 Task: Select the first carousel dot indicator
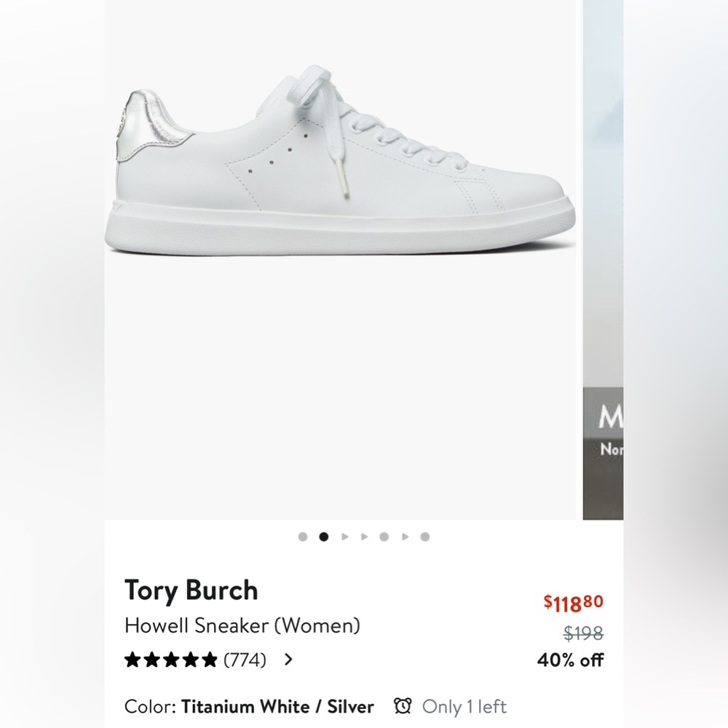[302, 536]
